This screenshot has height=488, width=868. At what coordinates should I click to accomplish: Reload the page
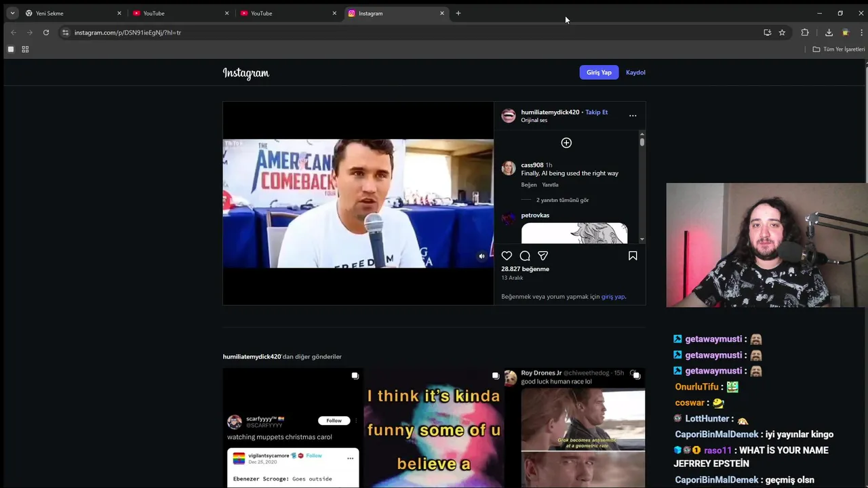pyautogui.click(x=46, y=33)
